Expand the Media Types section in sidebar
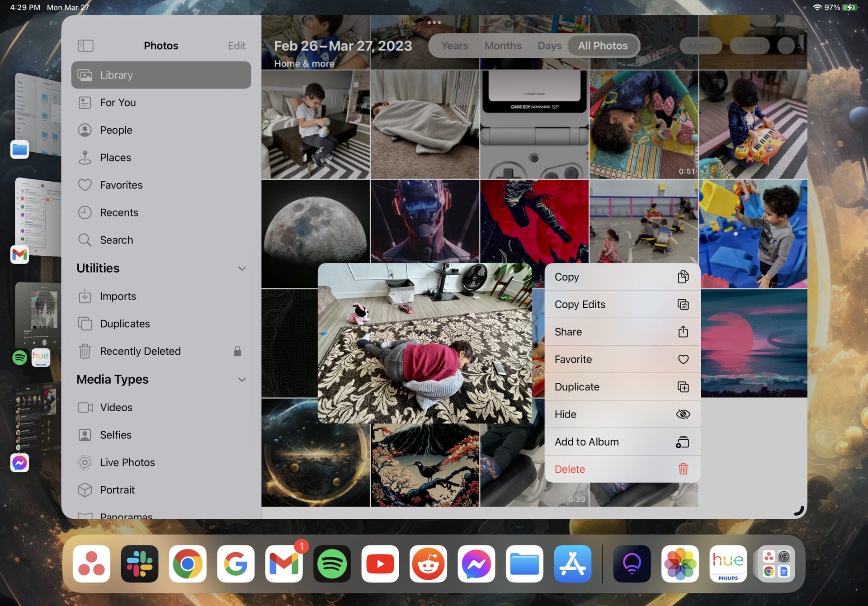The image size is (868, 606). 242,379
